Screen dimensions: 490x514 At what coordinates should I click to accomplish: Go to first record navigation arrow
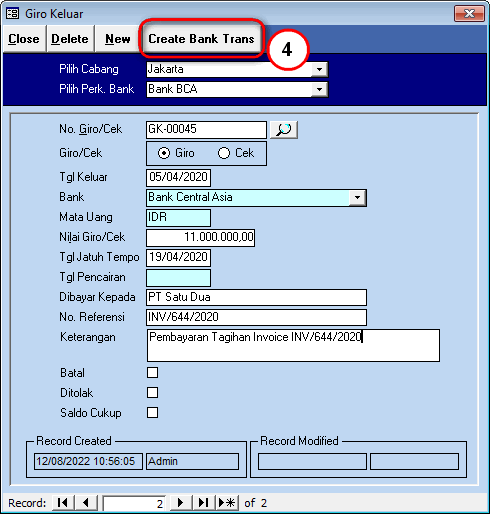63,502
